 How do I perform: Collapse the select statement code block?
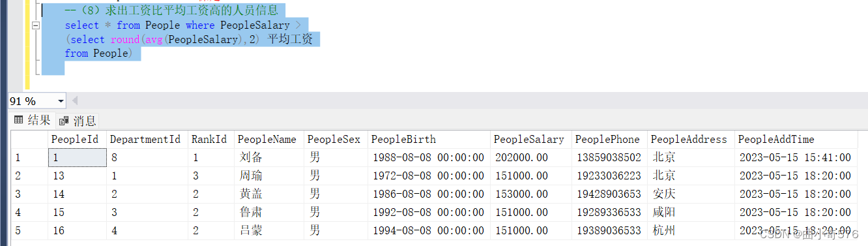[x=35, y=25]
